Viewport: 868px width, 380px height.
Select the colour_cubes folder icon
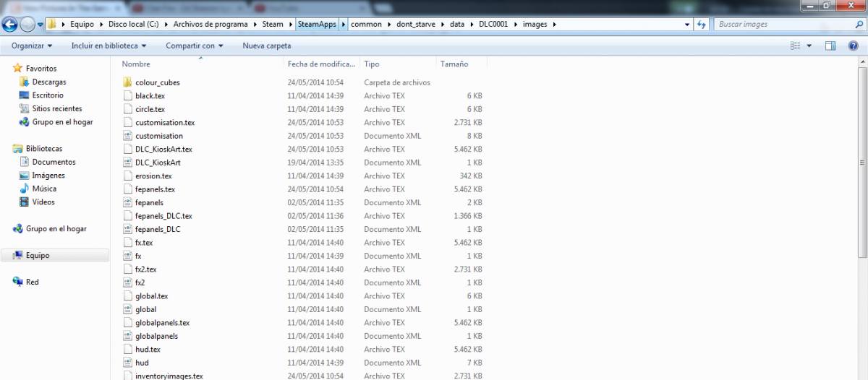tap(128, 82)
